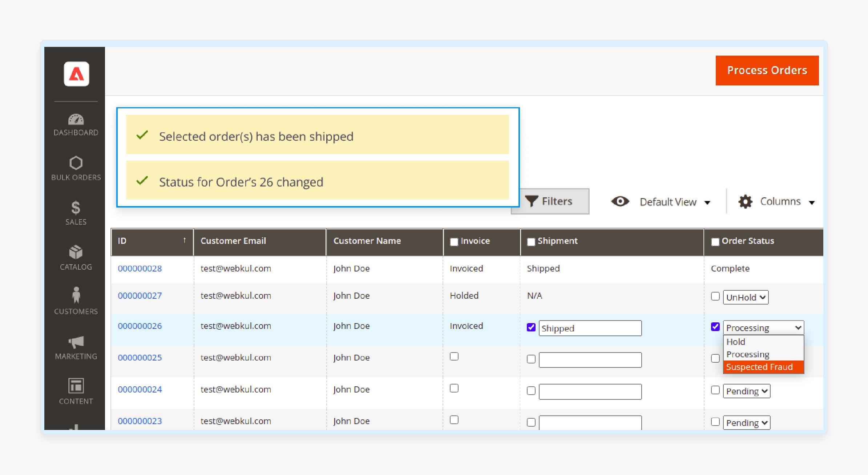Open order 000000026 link

(x=140, y=326)
